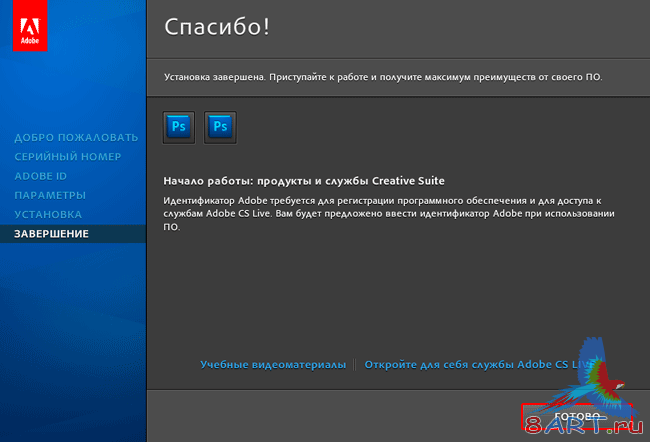The height and width of the screenshot is (442, 650).
Task: Click the Начало работы Creative Suite heading
Action: [304, 181]
